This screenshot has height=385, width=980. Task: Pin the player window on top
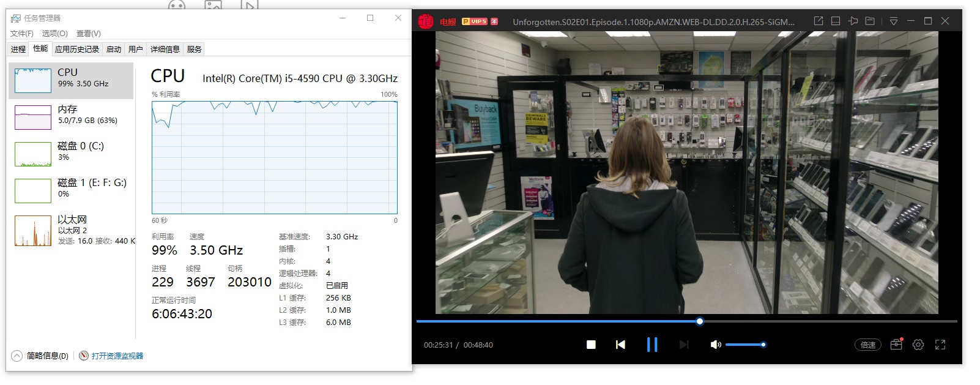(853, 21)
